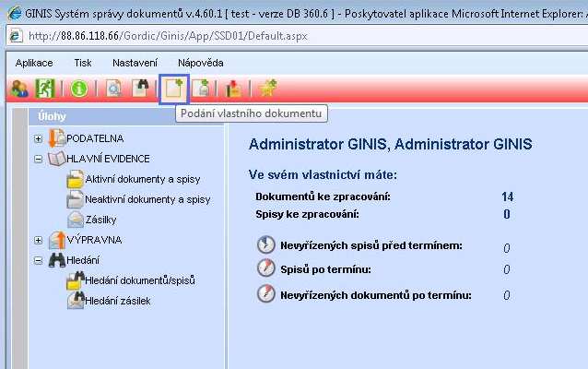
Task: Click the page icon beside the URL
Action: (x=16, y=36)
